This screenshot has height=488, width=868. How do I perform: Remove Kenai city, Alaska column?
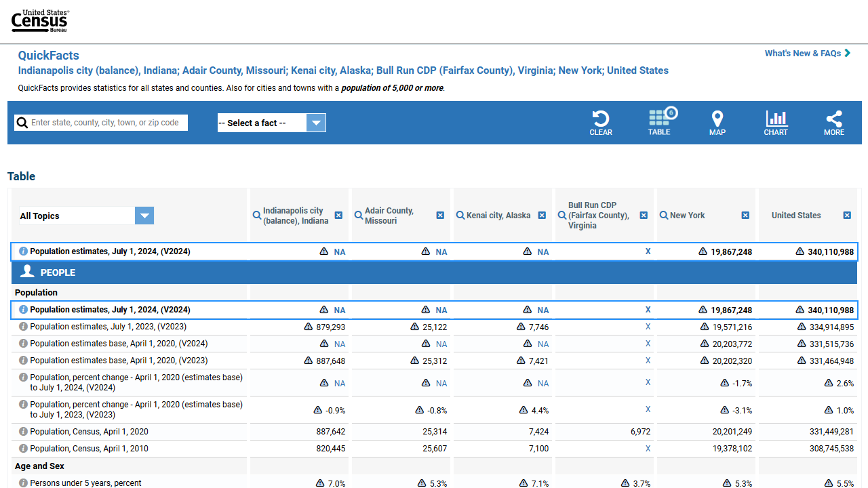542,216
